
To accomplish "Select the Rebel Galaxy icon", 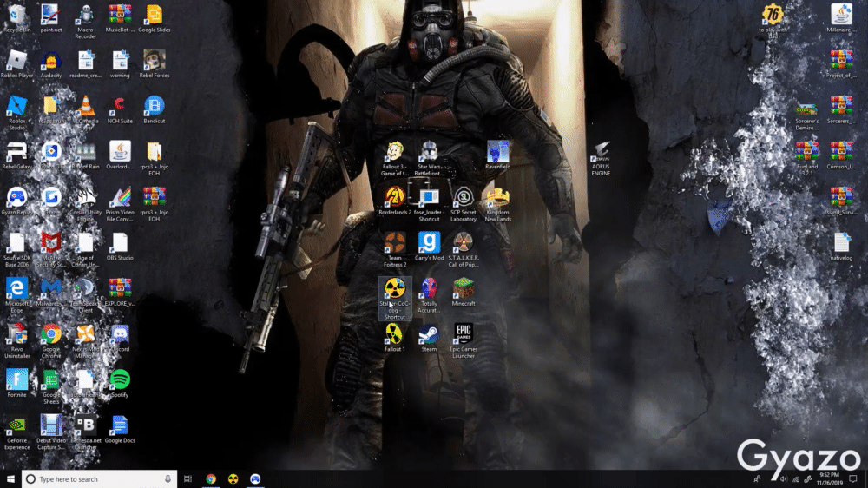I will click(x=16, y=155).
